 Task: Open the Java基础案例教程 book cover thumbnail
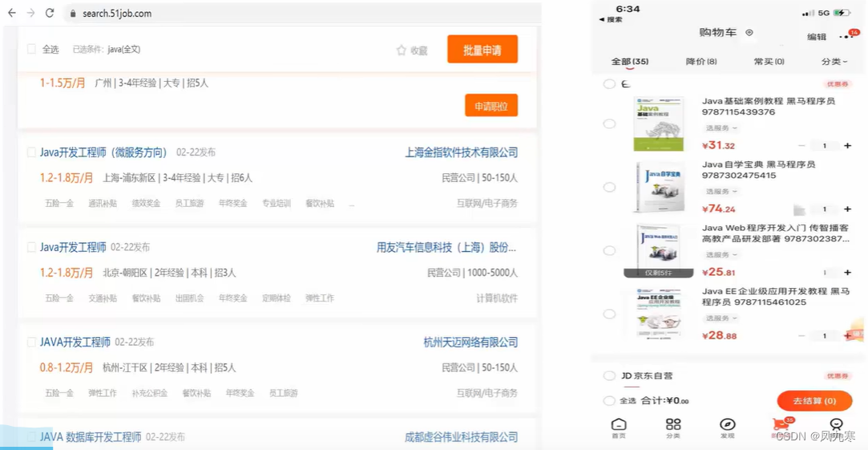coord(658,124)
